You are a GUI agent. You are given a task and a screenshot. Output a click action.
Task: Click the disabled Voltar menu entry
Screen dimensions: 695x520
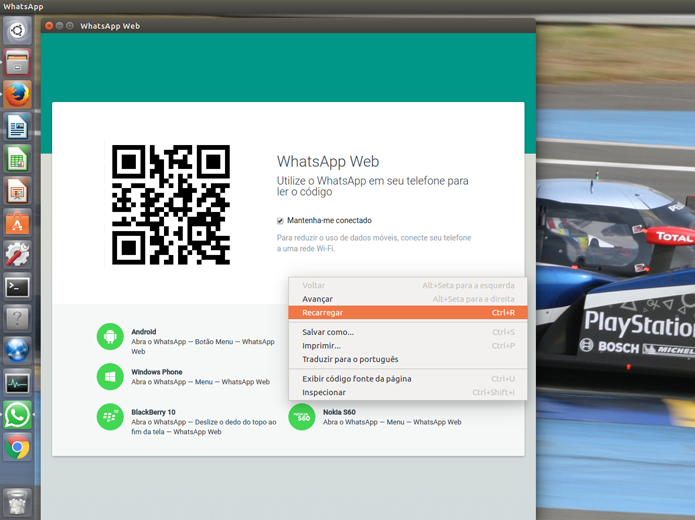pyautogui.click(x=408, y=285)
